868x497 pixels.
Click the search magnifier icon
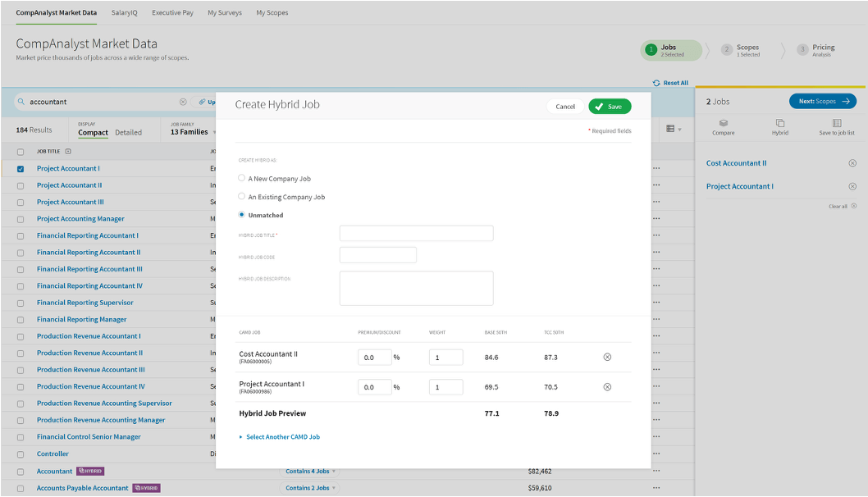coord(21,102)
